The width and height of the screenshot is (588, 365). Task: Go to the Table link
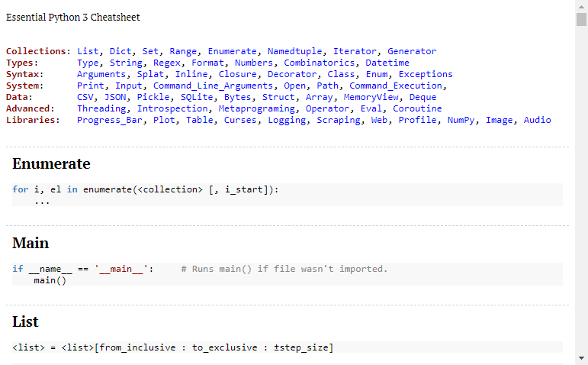(200, 120)
